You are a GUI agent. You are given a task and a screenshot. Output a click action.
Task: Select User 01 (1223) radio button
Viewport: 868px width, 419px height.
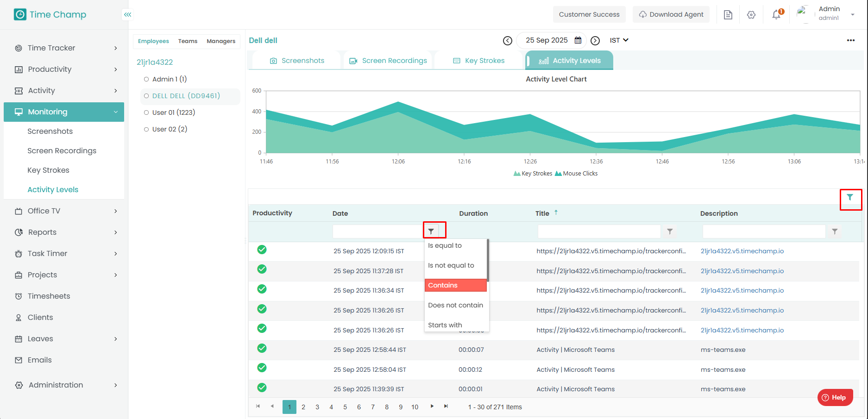(146, 113)
